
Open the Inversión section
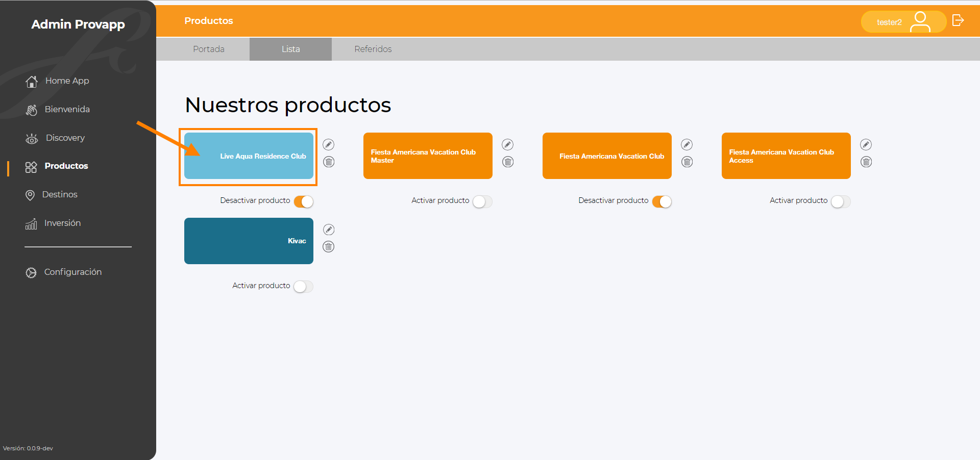click(x=62, y=223)
